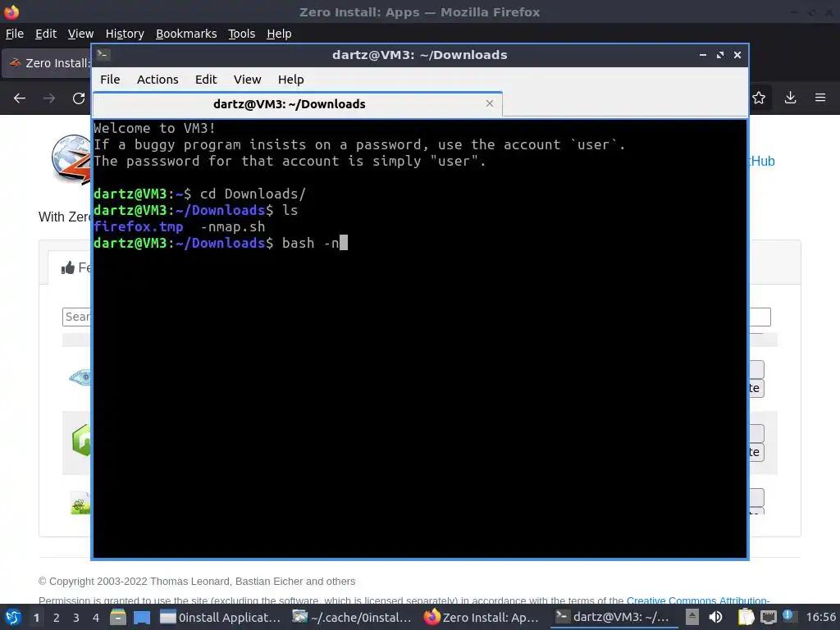Reload the Firefox page
840x630 pixels.
[x=79, y=98]
